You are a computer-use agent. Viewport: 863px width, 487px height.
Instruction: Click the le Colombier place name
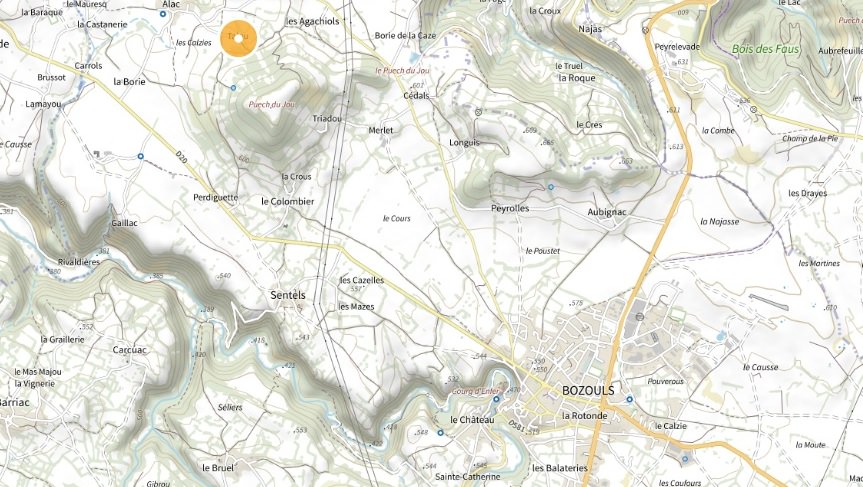(287, 201)
